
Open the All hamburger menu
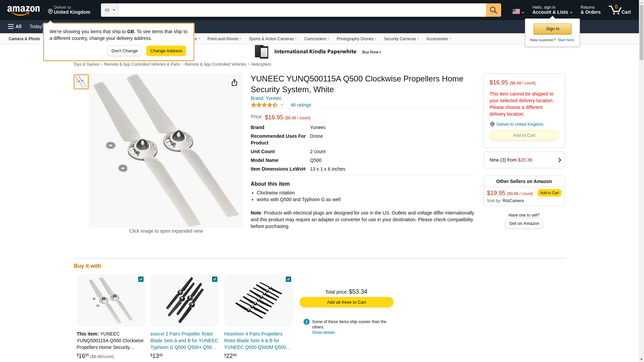tap(15, 26)
